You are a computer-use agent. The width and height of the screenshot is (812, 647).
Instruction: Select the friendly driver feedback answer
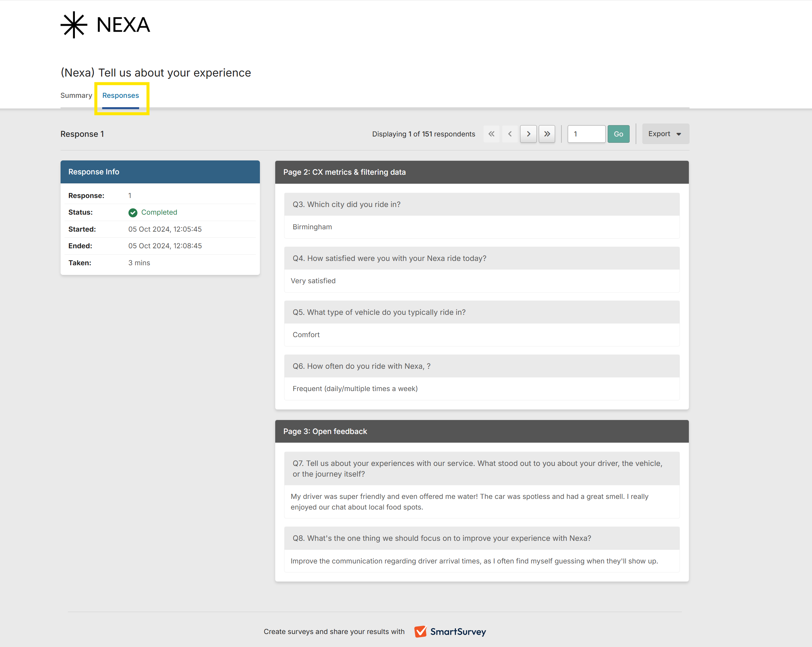pos(469,502)
